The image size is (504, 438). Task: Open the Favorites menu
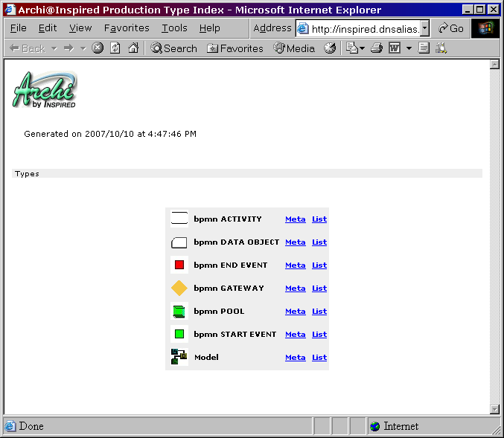tap(127, 28)
